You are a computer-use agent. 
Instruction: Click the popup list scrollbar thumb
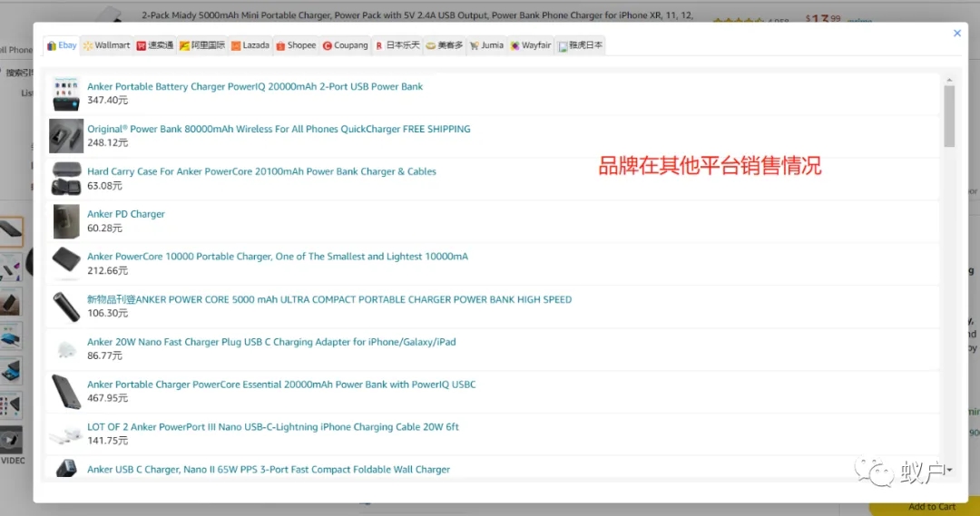[x=949, y=116]
